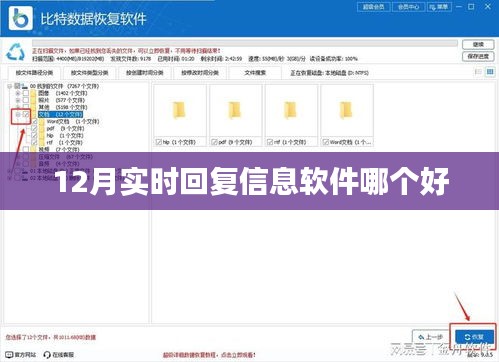Open the 文件搜索 tab

click(x=255, y=73)
